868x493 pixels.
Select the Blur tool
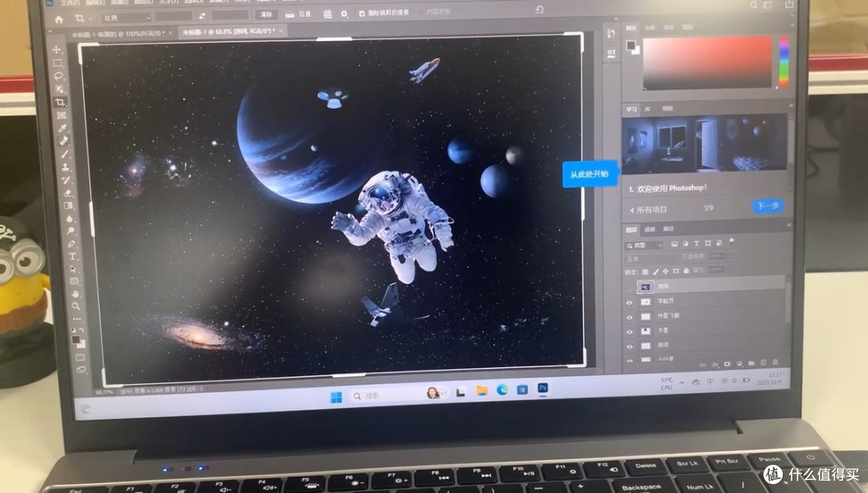(69, 218)
